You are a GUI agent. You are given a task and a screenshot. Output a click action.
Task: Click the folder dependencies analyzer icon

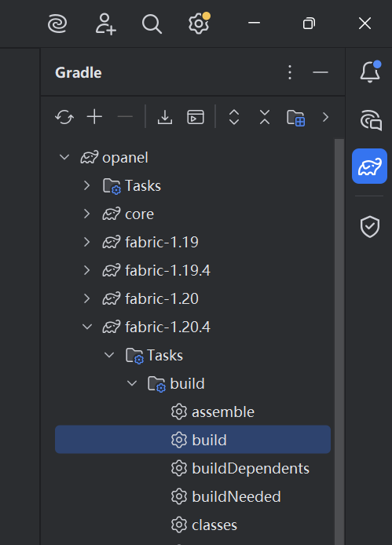[x=295, y=118]
